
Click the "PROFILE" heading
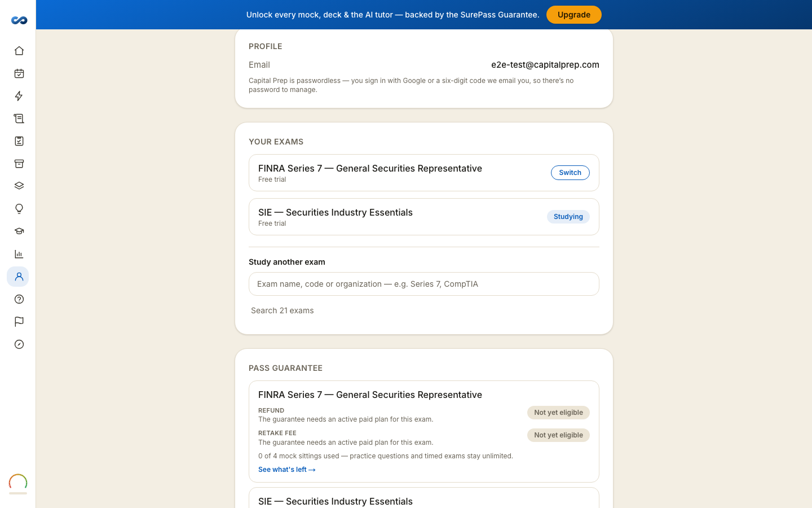click(266, 46)
